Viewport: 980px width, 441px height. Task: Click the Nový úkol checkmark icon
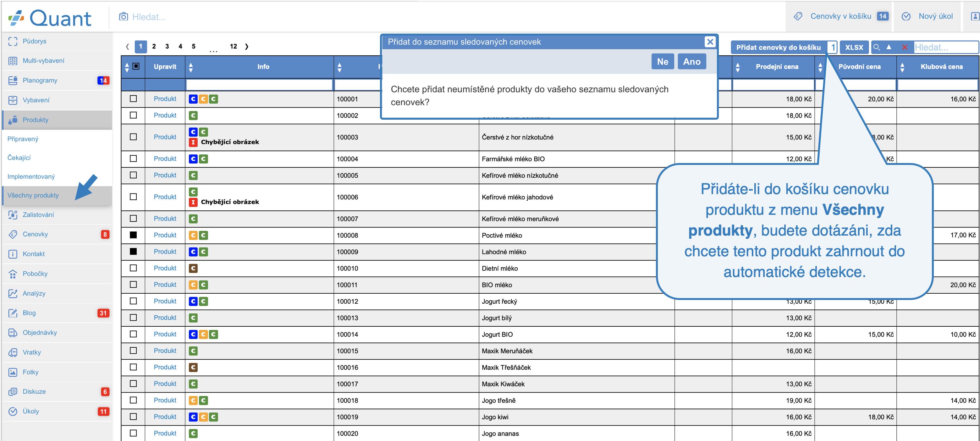click(x=906, y=16)
